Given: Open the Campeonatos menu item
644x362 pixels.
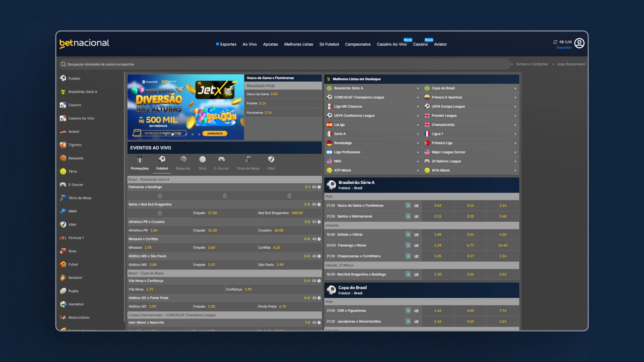Looking at the screenshot, I should 358,44.
